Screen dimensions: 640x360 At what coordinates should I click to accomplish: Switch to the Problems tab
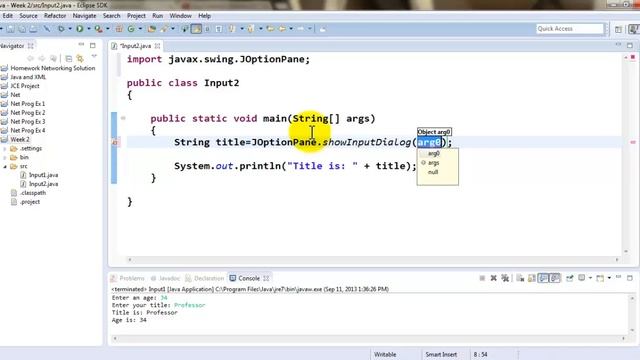coord(128,278)
